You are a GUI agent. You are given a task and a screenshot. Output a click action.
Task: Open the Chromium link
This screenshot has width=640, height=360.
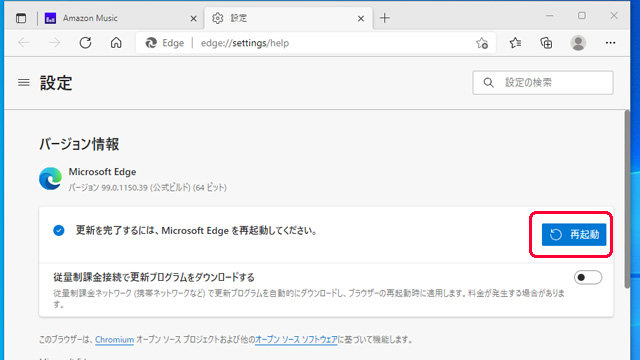pos(114,340)
